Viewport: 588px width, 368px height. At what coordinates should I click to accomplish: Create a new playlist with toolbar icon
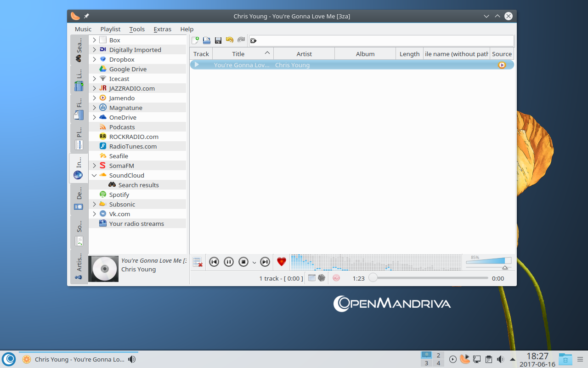point(195,40)
